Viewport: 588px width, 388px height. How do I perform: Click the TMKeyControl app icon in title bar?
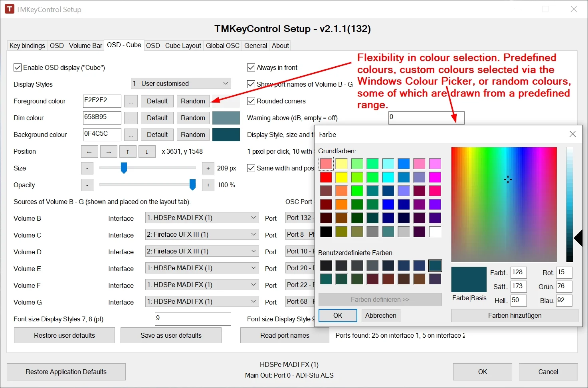coord(9,9)
